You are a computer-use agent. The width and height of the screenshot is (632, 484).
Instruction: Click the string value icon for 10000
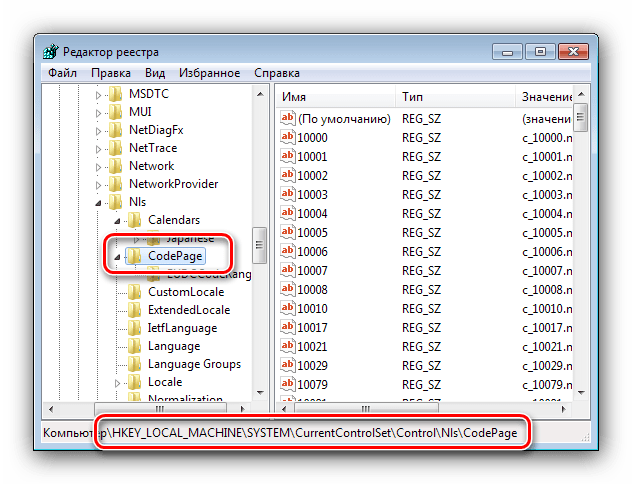coord(287,137)
